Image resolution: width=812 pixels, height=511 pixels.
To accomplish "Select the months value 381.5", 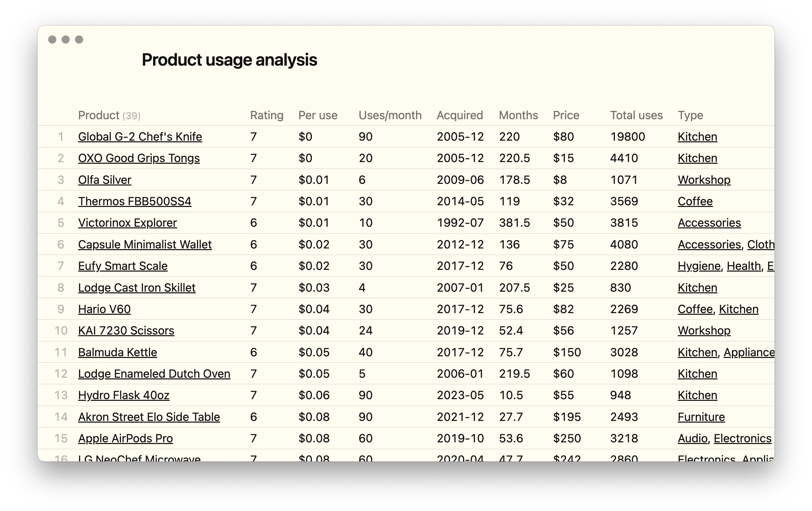I will click(515, 223).
